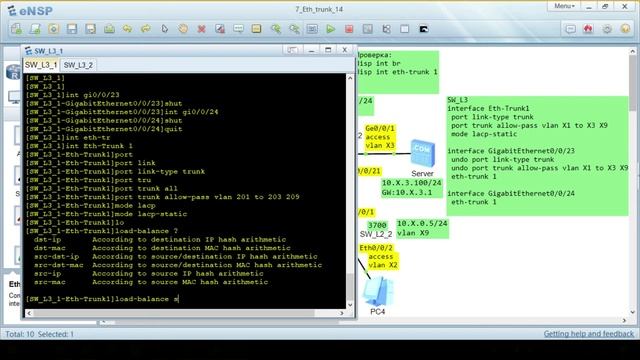Image resolution: width=640 pixels, height=360 pixels.
Task: Open the Huawei website icon
Action: click(x=588, y=29)
